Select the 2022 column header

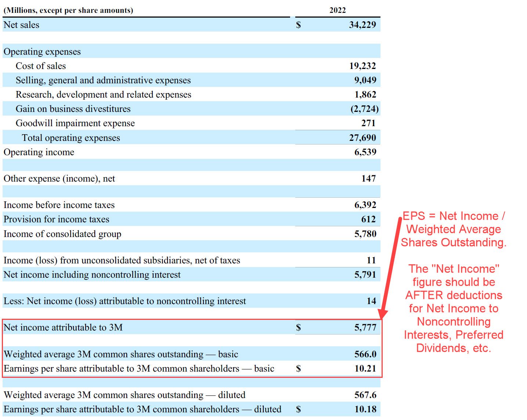[x=338, y=10]
